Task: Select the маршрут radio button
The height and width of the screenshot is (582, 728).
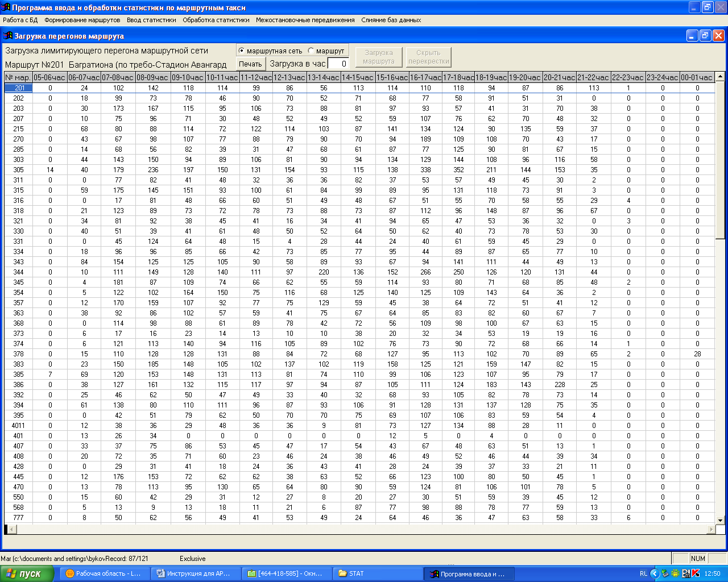Action: click(x=326, y=51)
